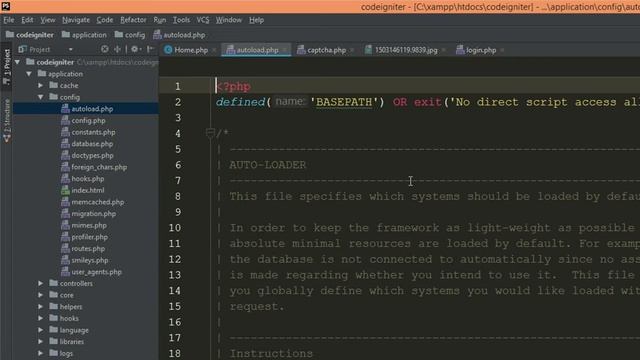
Task: Collapse the codeigniter root folder
Action: pyautogui.click(x=18, y=62)
